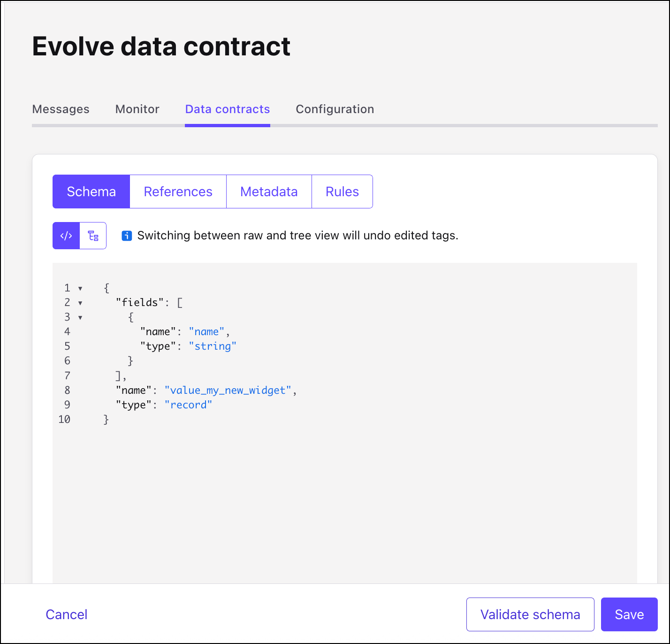Collapse the "fields" array on line 2
The image size is (670, 644).
tap(80, 303)
